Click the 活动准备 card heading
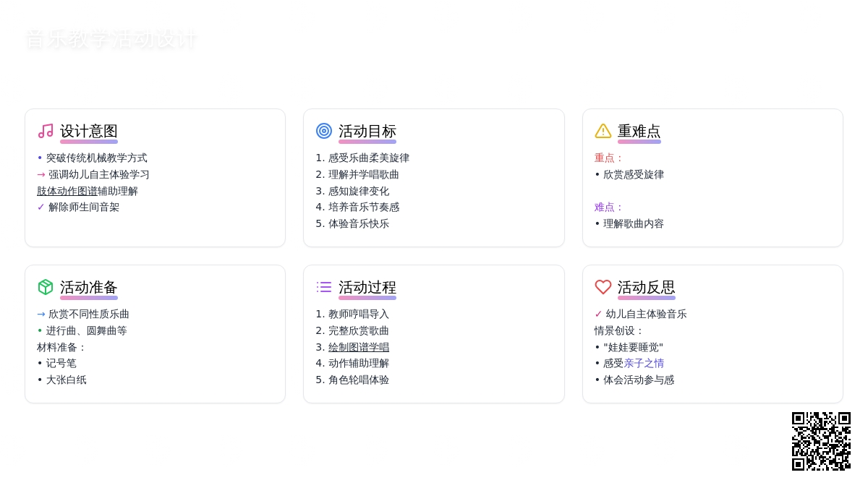868x488 pixels. point(89,288)
